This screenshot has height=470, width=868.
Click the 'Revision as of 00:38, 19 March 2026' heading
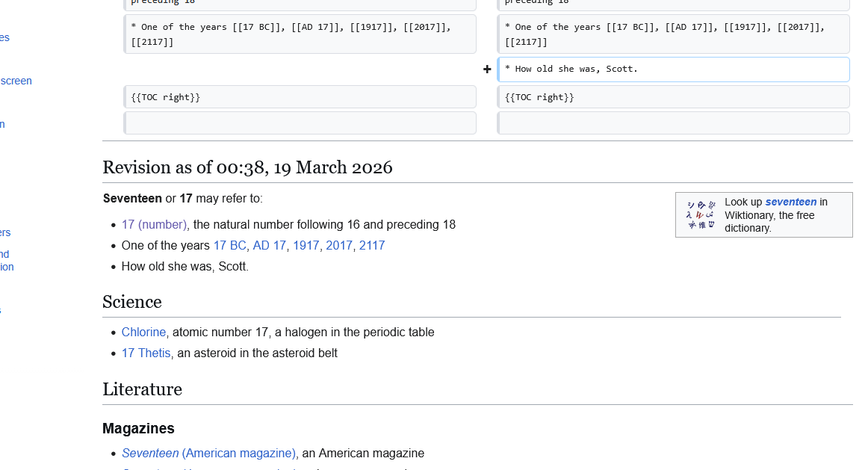[x=247, y=167]
